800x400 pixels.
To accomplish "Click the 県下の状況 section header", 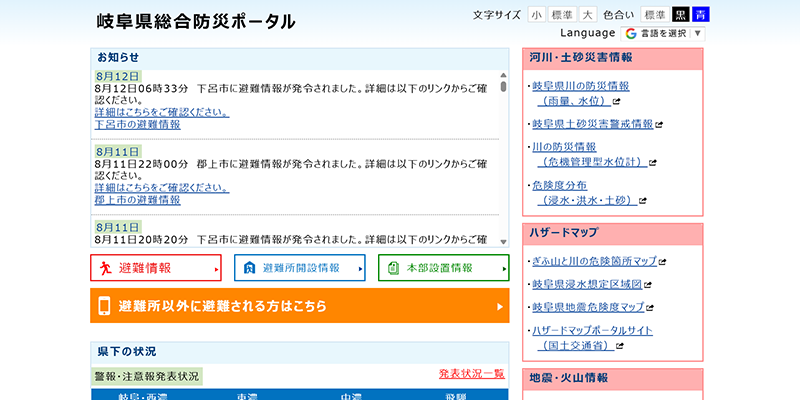I will (x=300, y=352).
